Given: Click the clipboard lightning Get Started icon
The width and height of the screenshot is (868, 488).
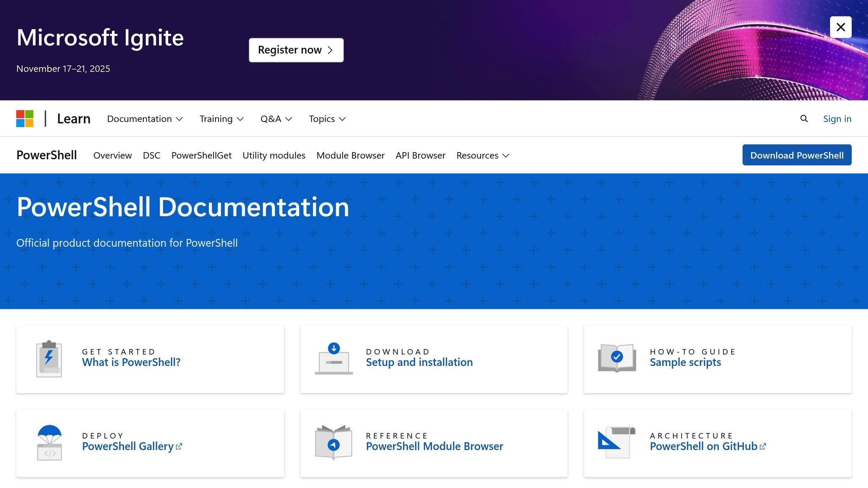Looking at the screenshot, I should (x=49, y=359).
